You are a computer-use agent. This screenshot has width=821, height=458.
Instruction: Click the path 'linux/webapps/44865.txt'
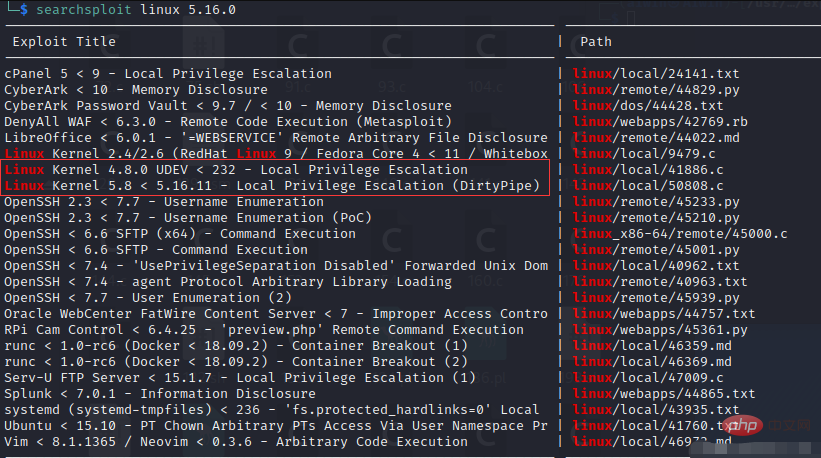pyautogui.click(x=664, y=394)
